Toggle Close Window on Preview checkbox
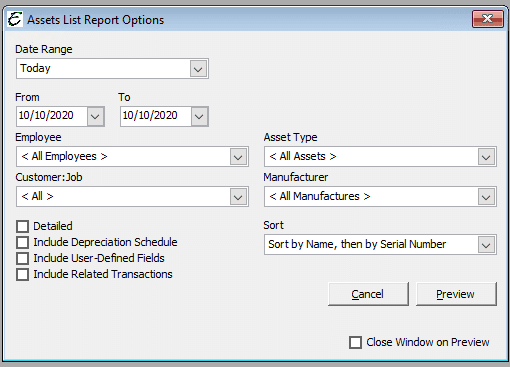Screen dimensions: 510x367 pyautogui.click(x=355, y=342)
